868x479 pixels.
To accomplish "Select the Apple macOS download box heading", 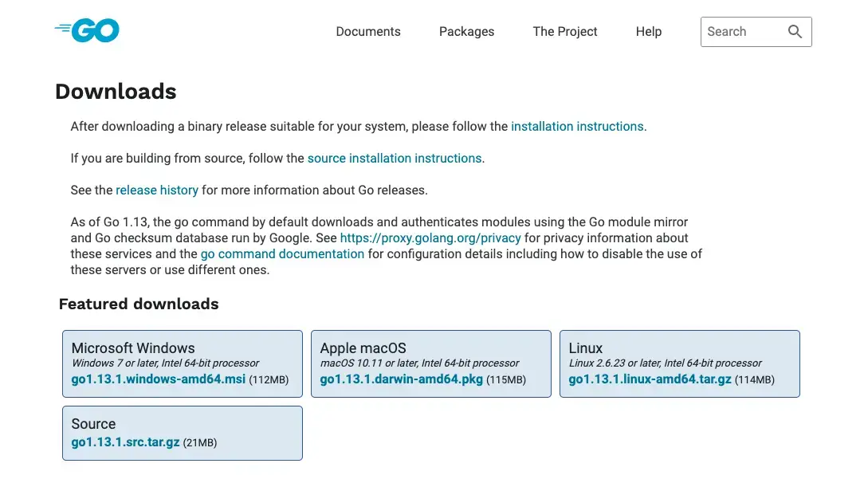I will [x=363, y=348].
